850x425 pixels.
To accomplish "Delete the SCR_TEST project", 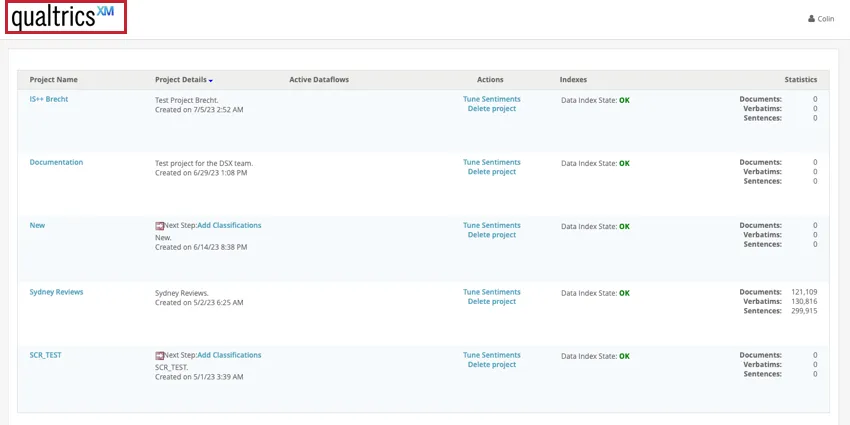I will click(x=491, y=365).
